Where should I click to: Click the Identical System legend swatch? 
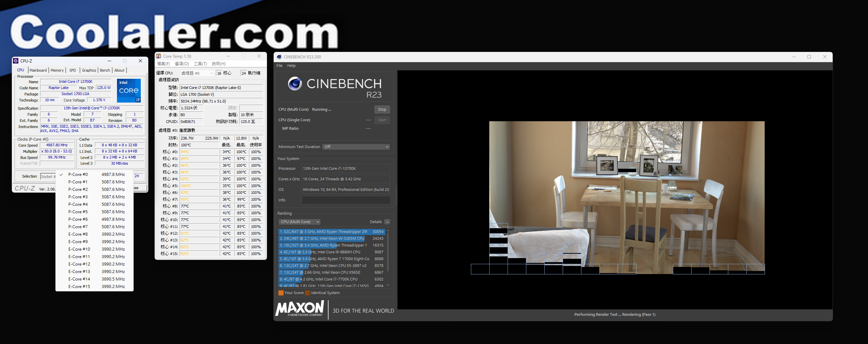[307, 293]
